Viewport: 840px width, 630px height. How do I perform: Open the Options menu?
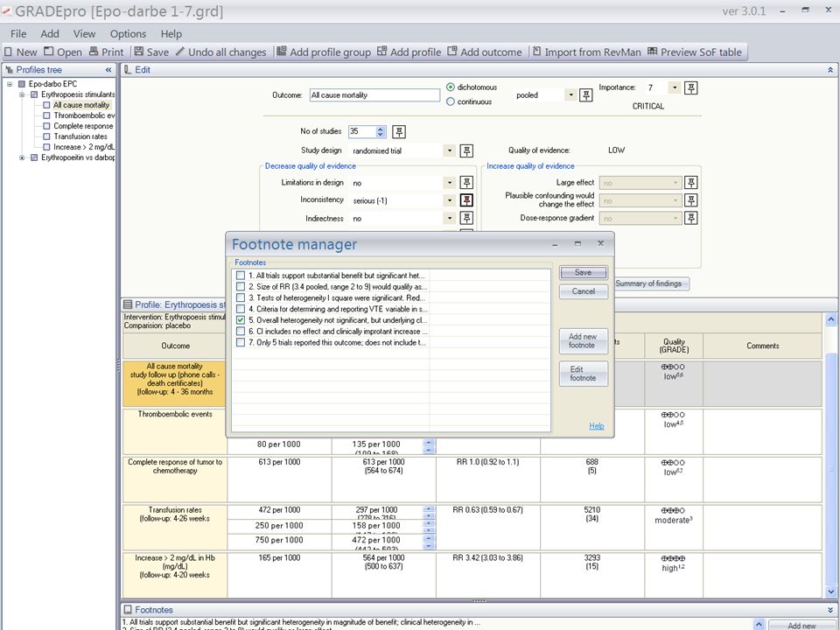(x=128, y=34)
